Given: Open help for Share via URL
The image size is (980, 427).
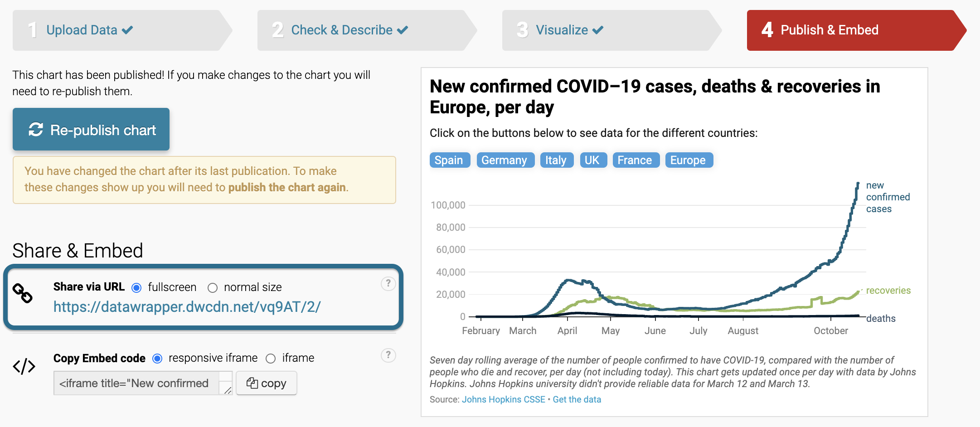Looking at the screenshot, I should [x=388, y=284].
